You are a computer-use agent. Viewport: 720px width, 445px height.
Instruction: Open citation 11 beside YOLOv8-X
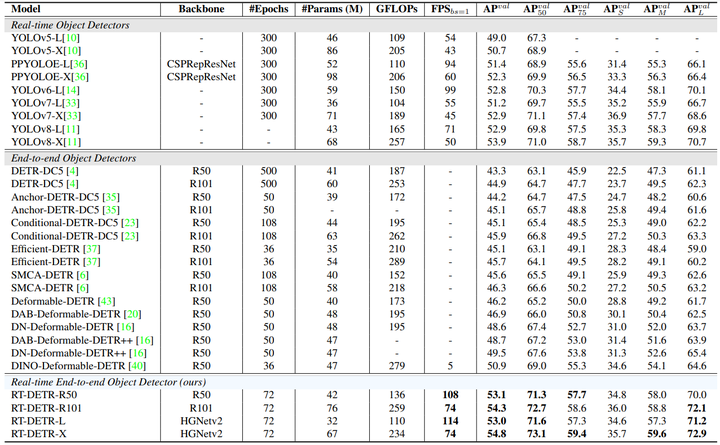click(72, 142)
